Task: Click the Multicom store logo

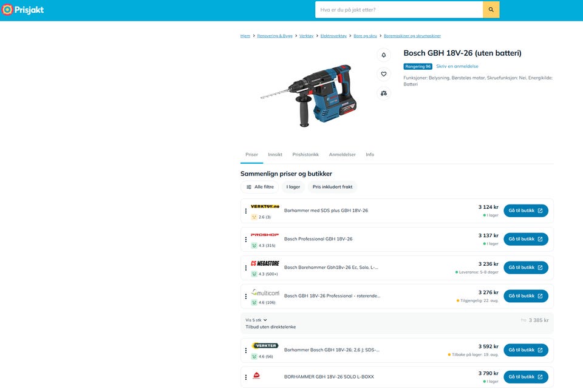Action: pyautogui.click(x=265, y=292)
